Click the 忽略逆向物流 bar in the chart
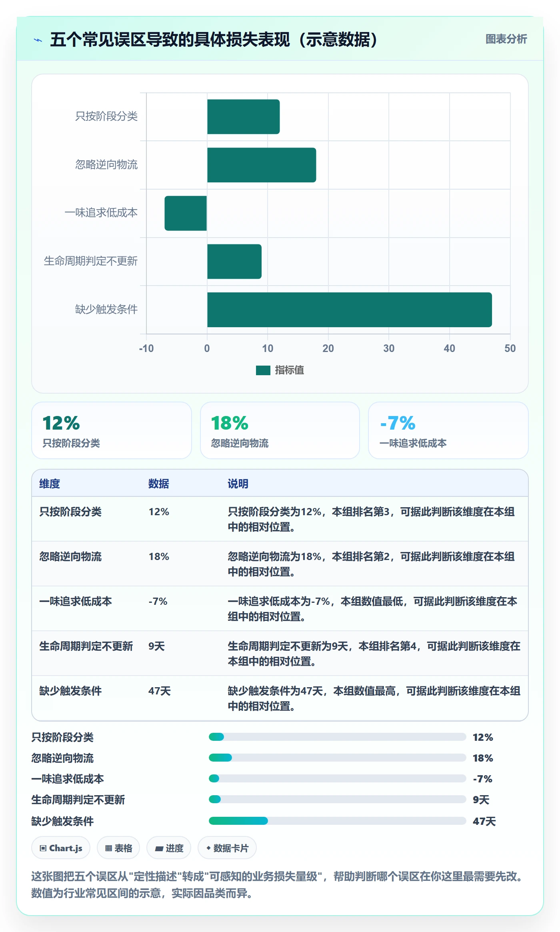The width and height of the screenshot is (560, 932). coord(262,165)
